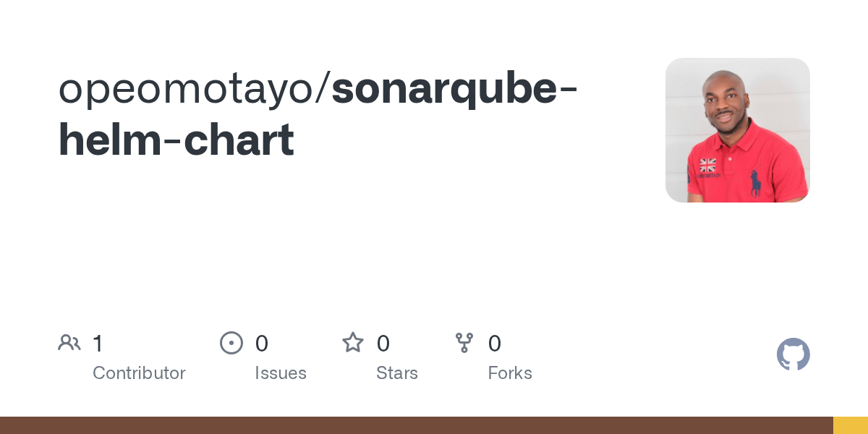Click the Forks branch icon

pos(464,343)
